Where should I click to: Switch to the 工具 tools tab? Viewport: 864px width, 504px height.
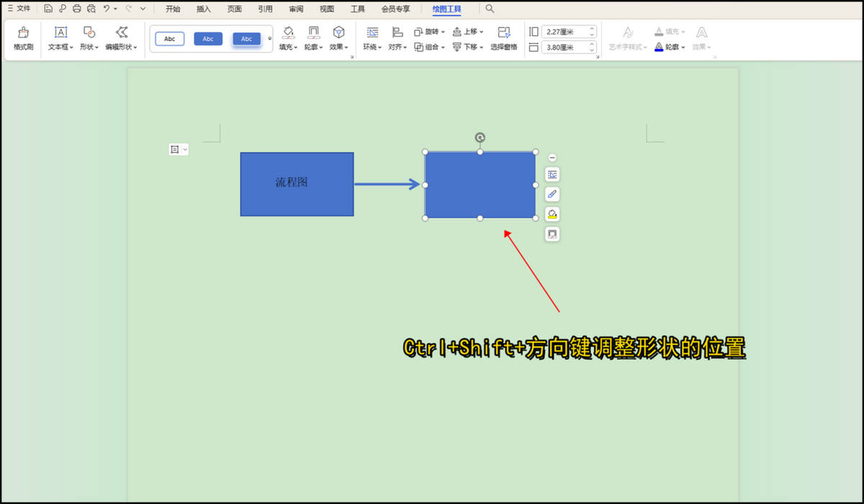click(358, 9)
